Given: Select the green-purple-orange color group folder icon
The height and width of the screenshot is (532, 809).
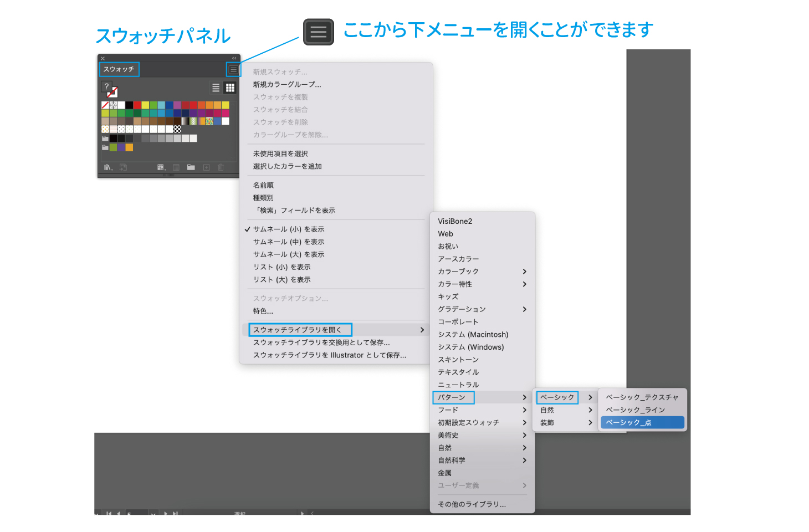Looking at the screenshot, I should (105, 147).
